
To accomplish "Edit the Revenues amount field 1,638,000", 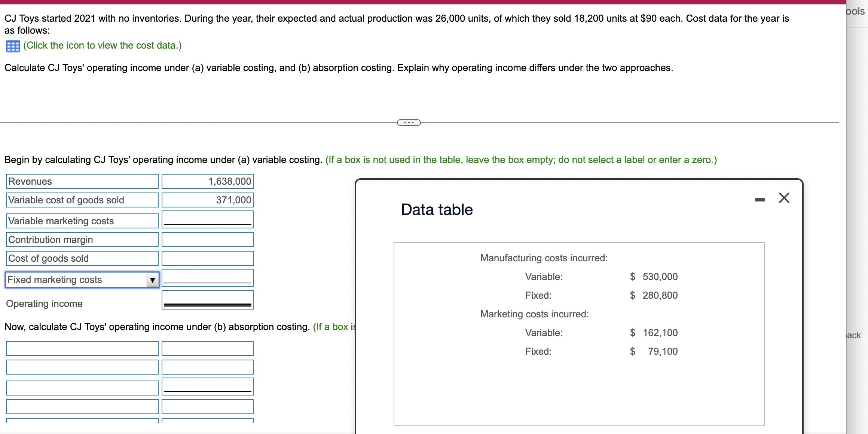I will tap(208, 181).
